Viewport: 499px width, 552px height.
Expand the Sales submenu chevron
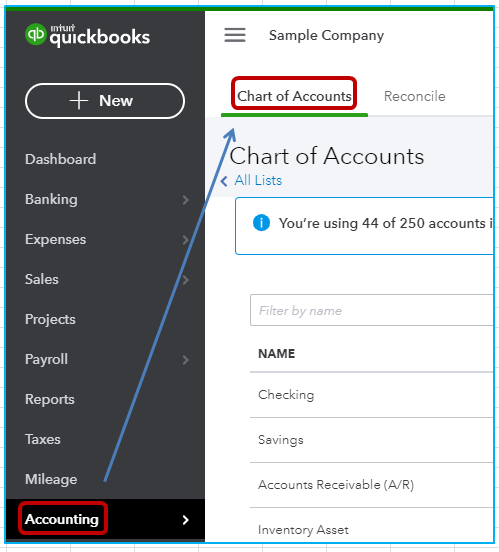tap(186, 280)
